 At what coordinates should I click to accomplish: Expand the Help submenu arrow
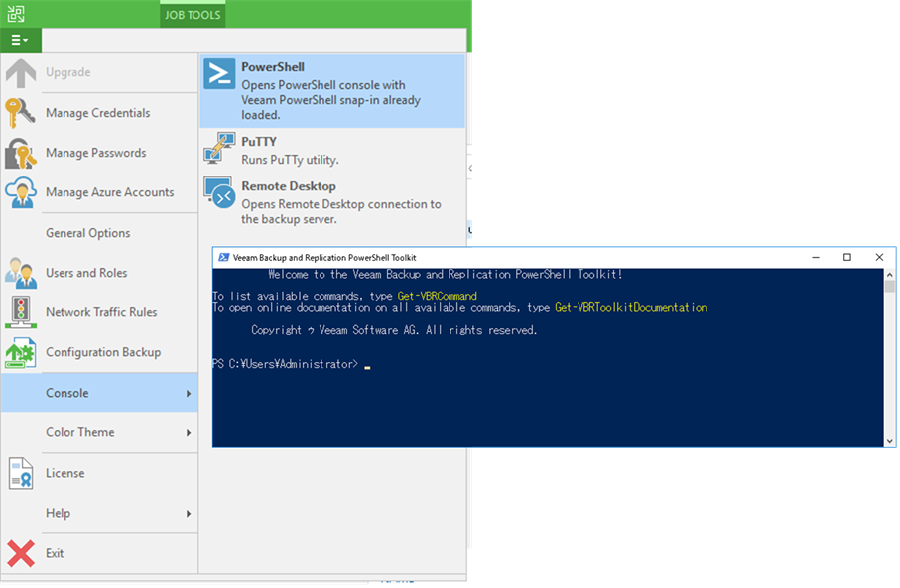[189, 514]
